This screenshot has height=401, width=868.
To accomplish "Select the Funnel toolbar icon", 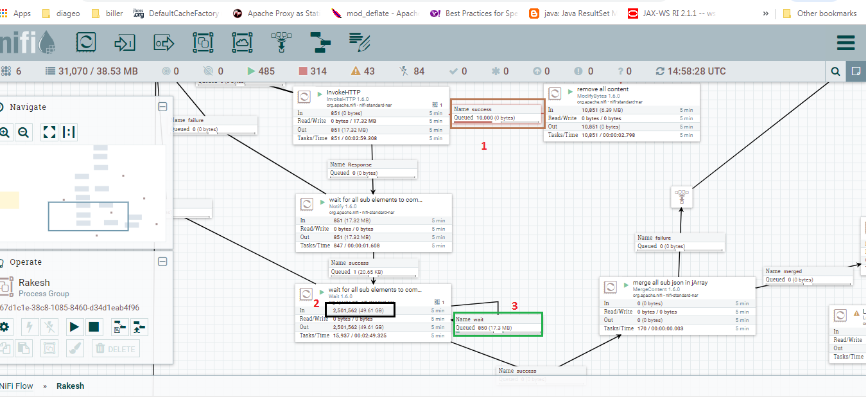I will click(281, 43).
